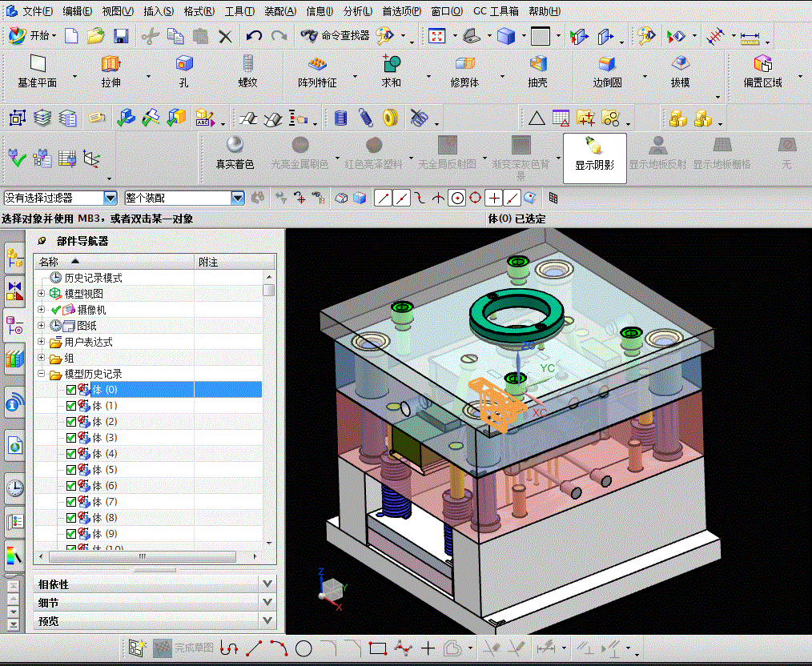Toggle 显示阴影 shadow display

pyautogui.click(x=594, y=152)
